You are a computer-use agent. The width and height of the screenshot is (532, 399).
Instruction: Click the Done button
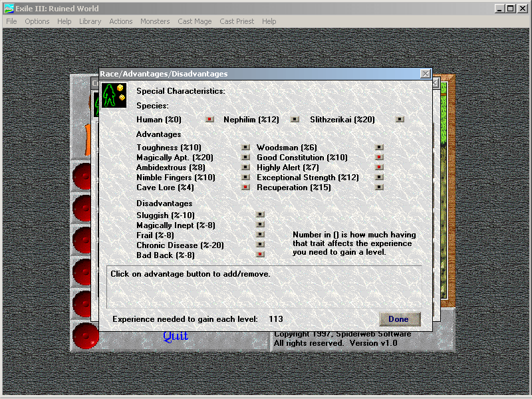[400, 319]
